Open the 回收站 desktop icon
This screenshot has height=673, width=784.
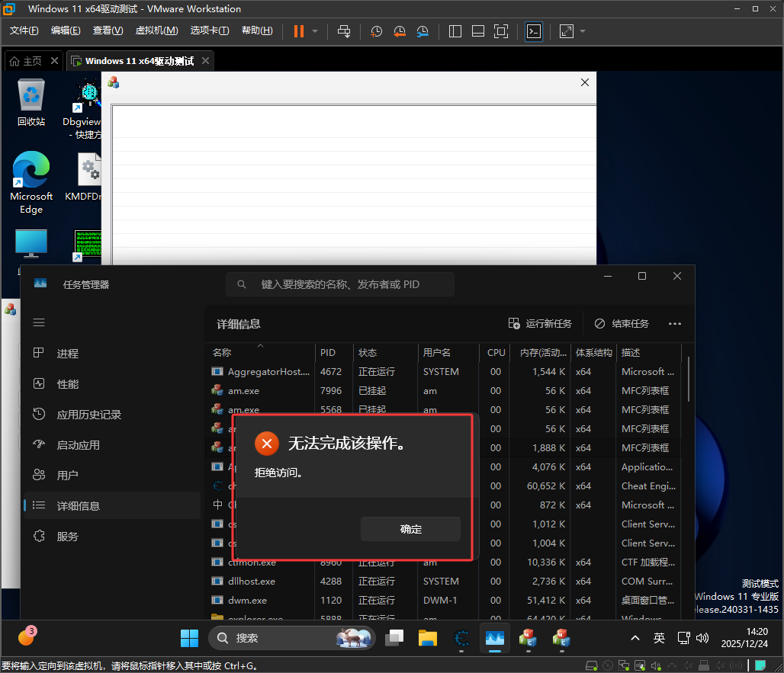[x=31, y=102]
